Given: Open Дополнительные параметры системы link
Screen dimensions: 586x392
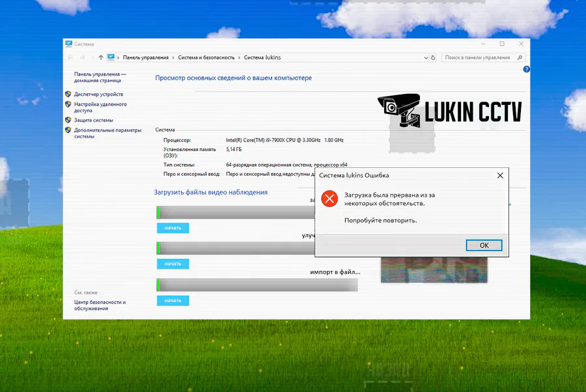Looking at the screenshot, I should 107,133.
